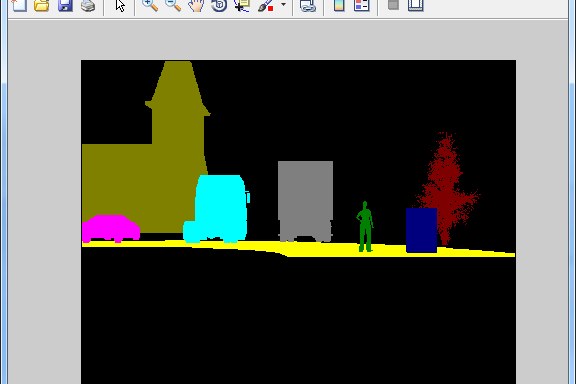
Task: Click the New Figure icon
Action: (19, 5)
